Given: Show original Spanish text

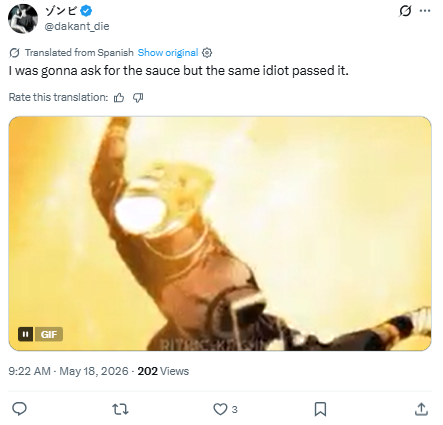Looking at the screenshot, I should point(168,53).
